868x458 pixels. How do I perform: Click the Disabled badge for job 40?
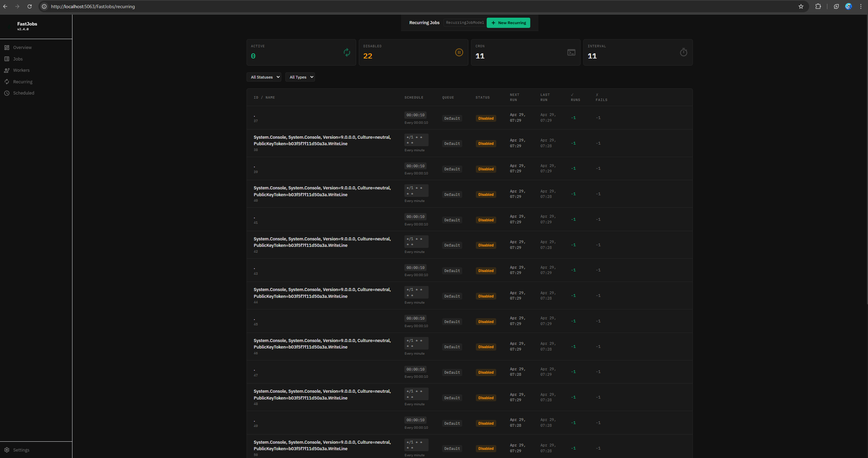pyautogui.click(x=486, y=195)
